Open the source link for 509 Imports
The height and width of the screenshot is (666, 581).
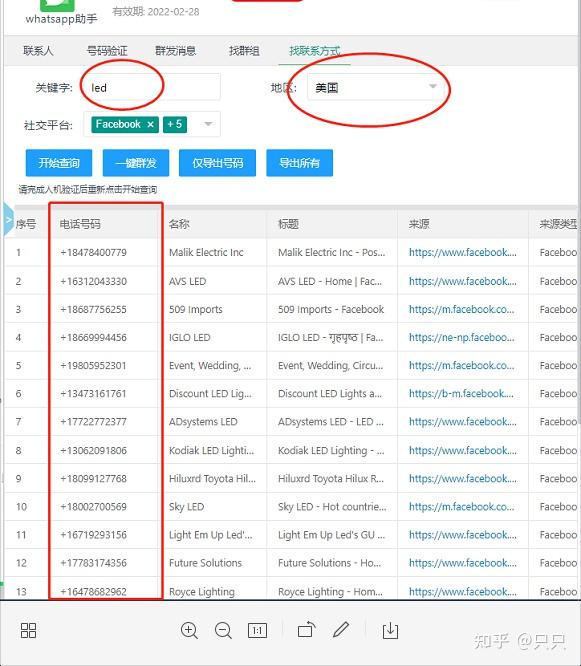click(x=462, y=309)
